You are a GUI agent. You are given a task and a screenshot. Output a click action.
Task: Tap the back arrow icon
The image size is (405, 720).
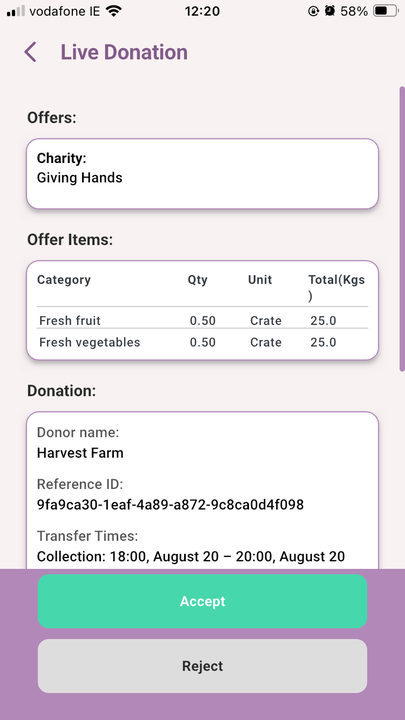pos(30,52)
